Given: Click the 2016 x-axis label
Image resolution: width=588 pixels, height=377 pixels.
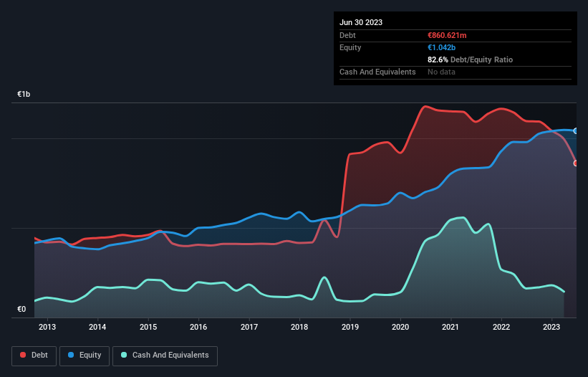Looking at the screenshot, I should (x=198, y=327).
